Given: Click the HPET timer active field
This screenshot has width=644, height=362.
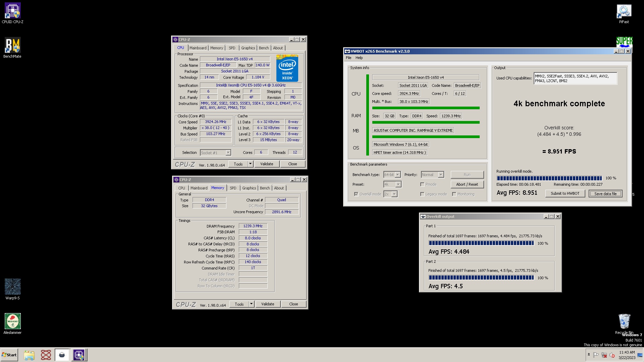Looking at the screenshot, I should point(399,153).
